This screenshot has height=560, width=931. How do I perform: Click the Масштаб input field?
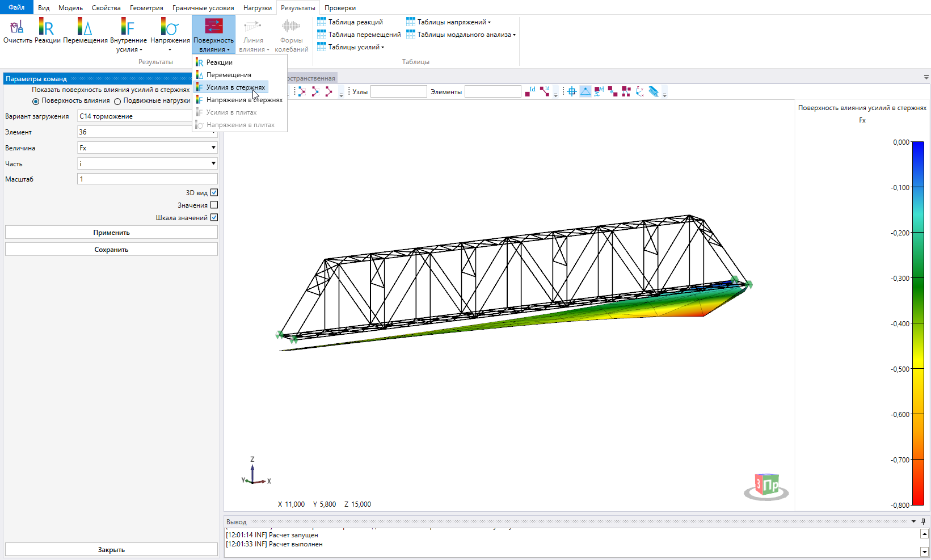point(148,179)
